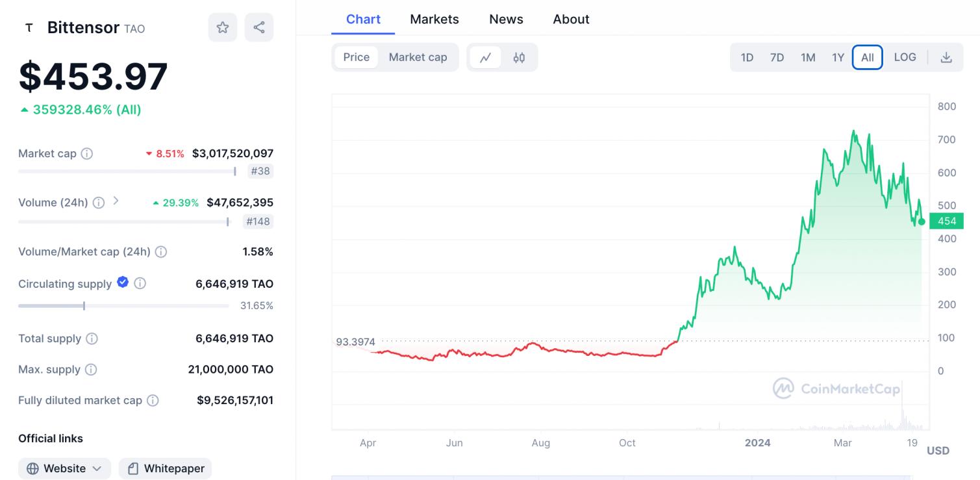Open Market cap info tooltip icon
This screenshot has height=480, width=980.
coord(86,154)
